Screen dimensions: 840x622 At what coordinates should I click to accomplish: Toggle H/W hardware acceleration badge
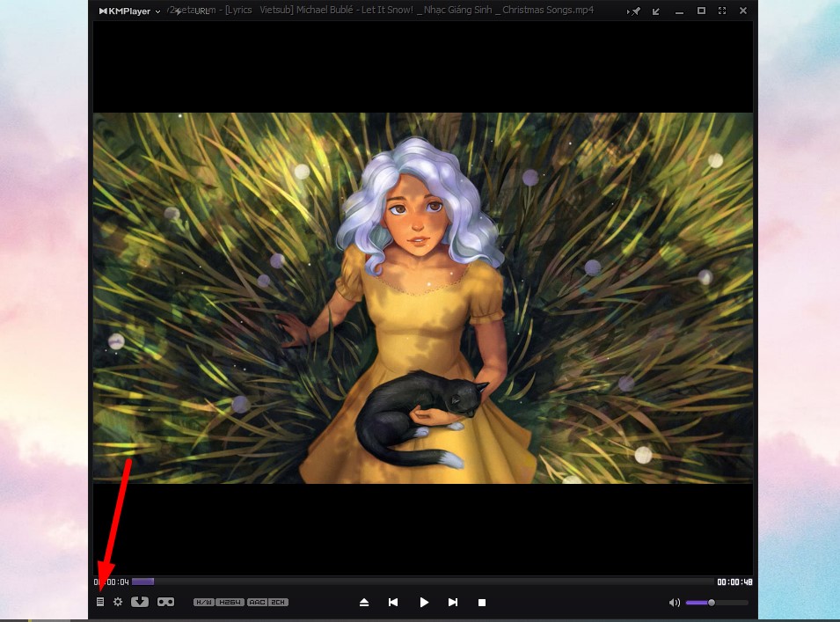[204, 602]
